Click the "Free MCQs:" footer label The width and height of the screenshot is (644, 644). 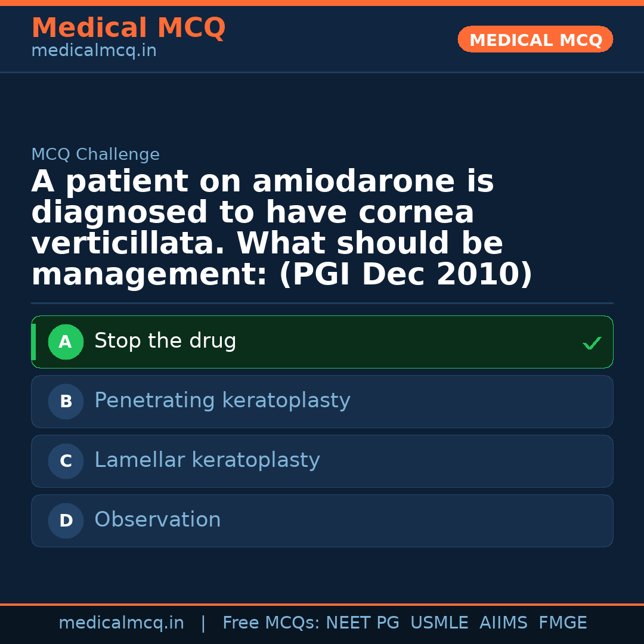(x=271, y=623)
